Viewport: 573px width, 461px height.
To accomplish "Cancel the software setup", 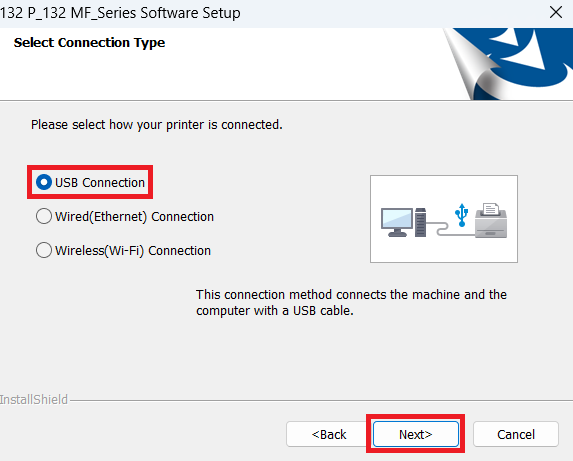I will [516, 434].
